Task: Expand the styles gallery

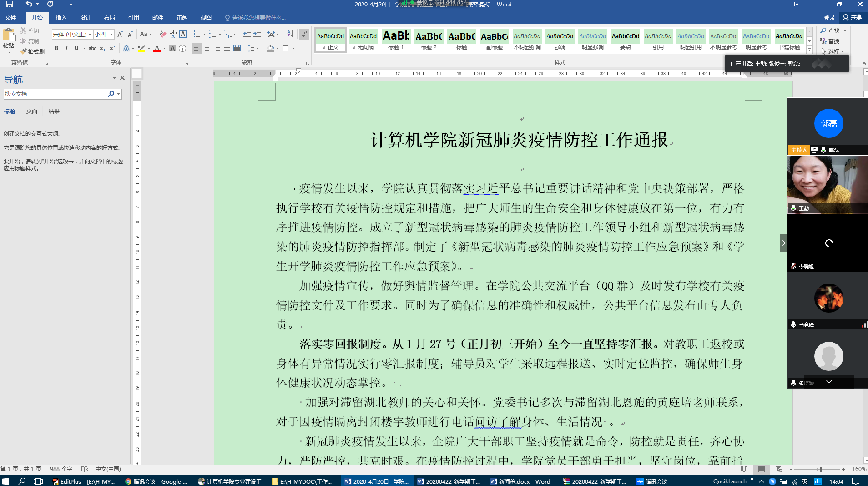Action: pos(809,50)
